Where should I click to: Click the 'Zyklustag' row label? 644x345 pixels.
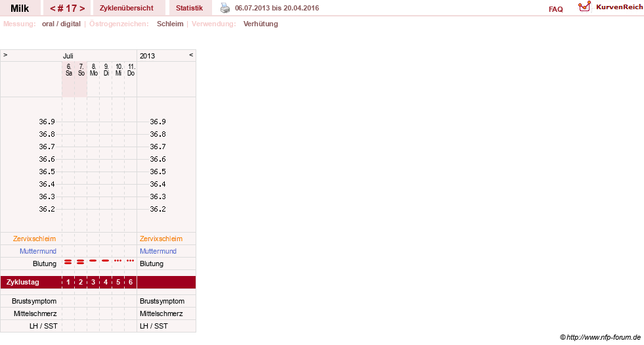[x=22, y=283]
